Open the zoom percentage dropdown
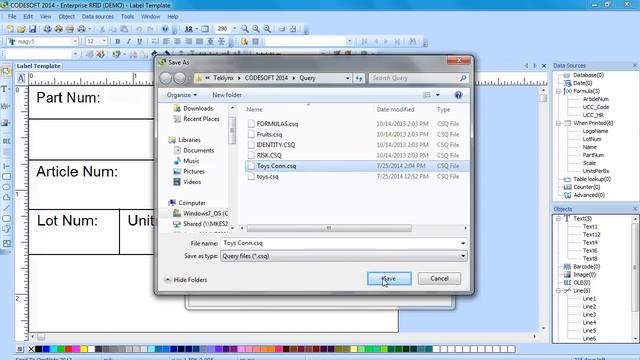The width and height of the screenshot is (640, 360). pos(234,29)
